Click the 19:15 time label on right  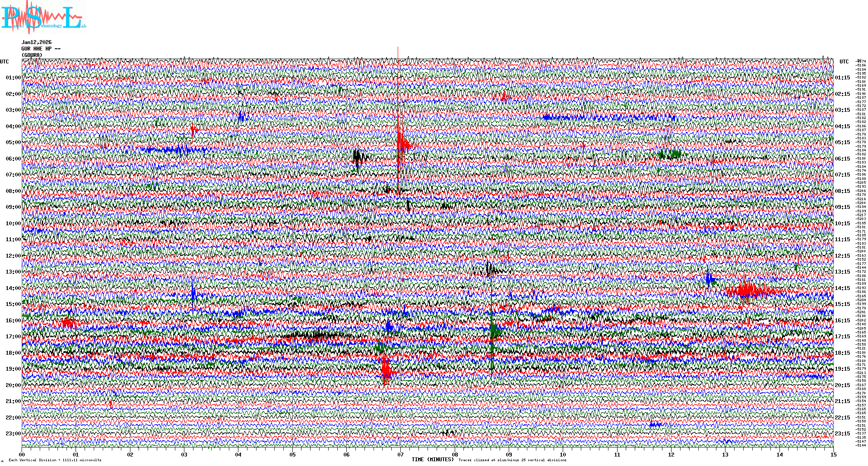click(x=843, y=369)
